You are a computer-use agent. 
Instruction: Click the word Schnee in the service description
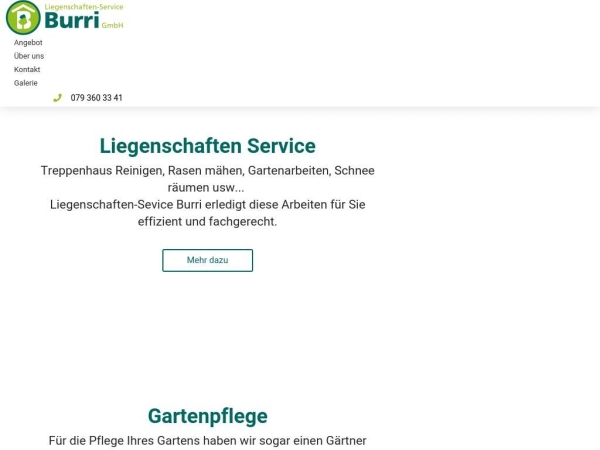[x=354, y=171]
